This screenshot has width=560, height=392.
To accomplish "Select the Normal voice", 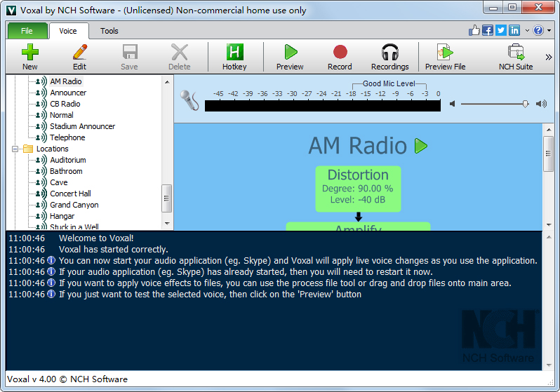I will click(x=62, y=115).
